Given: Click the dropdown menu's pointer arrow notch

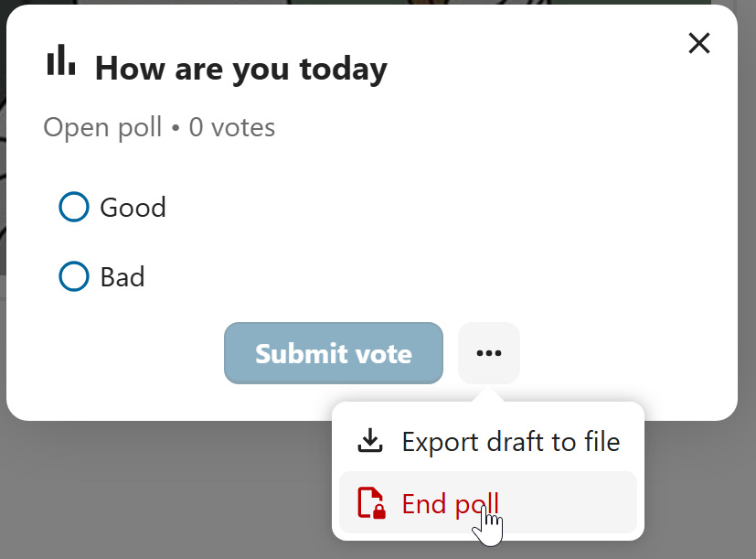Looking at the screenshot, I should (489, 397).
